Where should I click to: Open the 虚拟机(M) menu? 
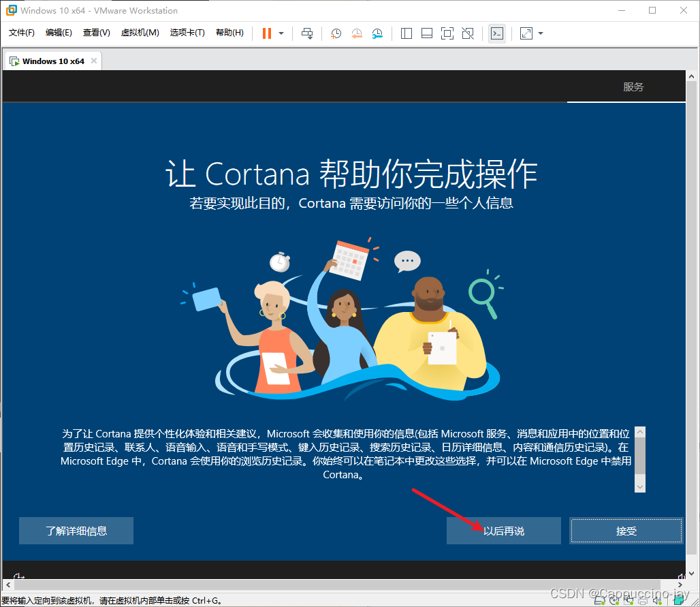pos(140,33)
